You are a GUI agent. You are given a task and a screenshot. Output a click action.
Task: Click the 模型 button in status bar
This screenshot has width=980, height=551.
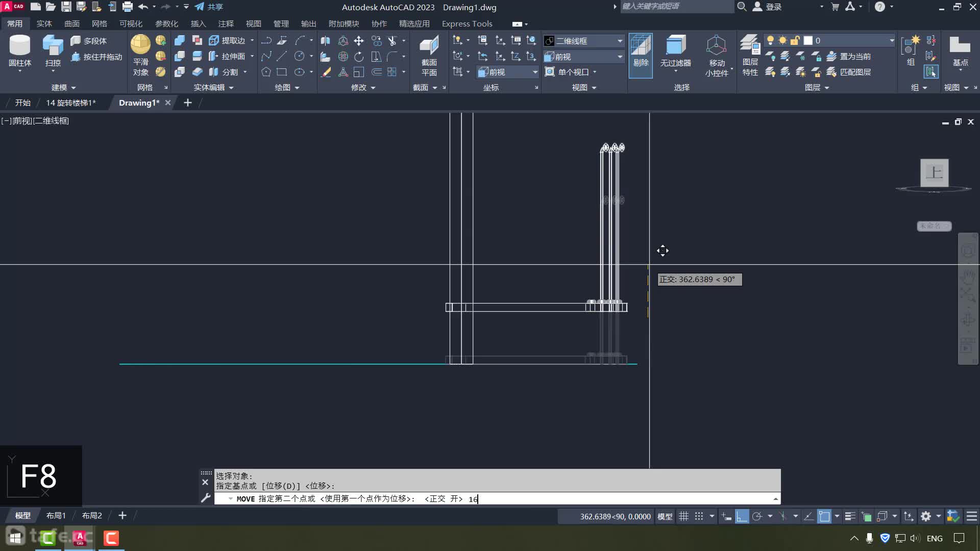point(665,516)
